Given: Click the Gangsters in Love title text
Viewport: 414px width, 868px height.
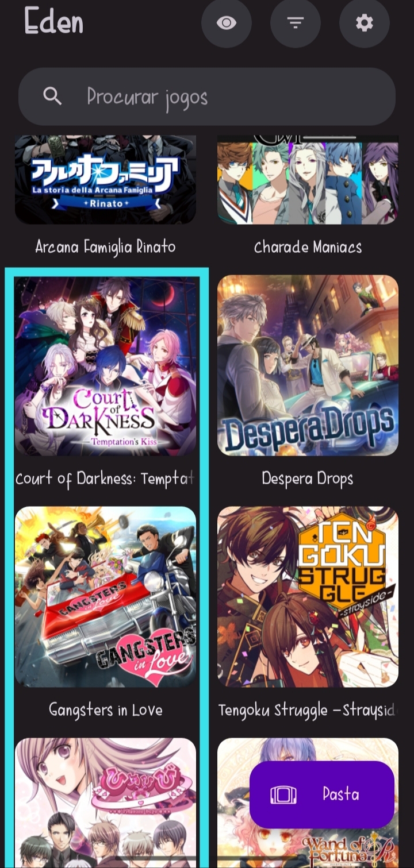Looking at the screenshot, I should point(105,710).
